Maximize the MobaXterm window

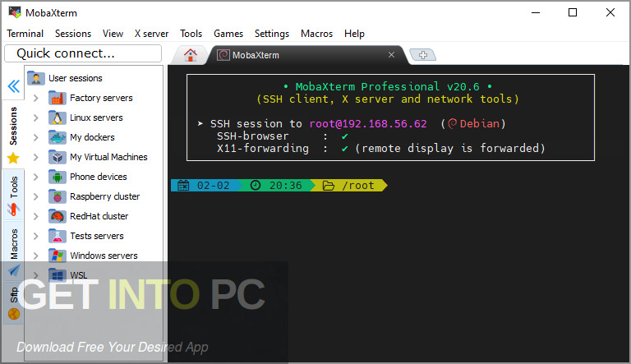pos(572,12)
